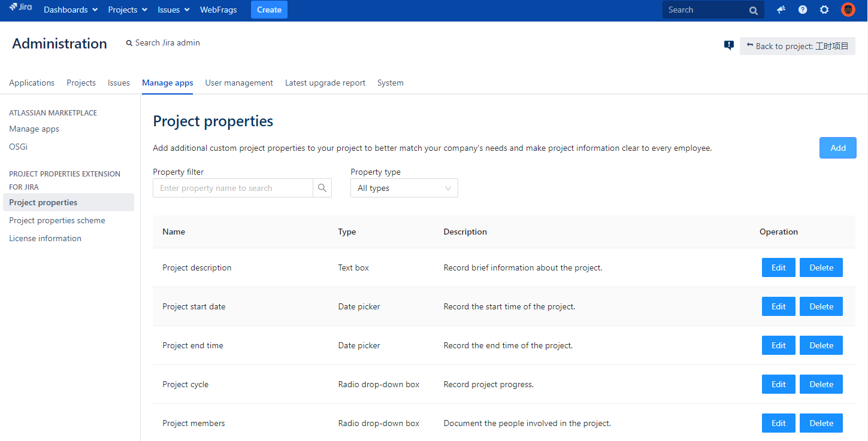
Task: Open License information in sidebar
Action: coord(45,238)
